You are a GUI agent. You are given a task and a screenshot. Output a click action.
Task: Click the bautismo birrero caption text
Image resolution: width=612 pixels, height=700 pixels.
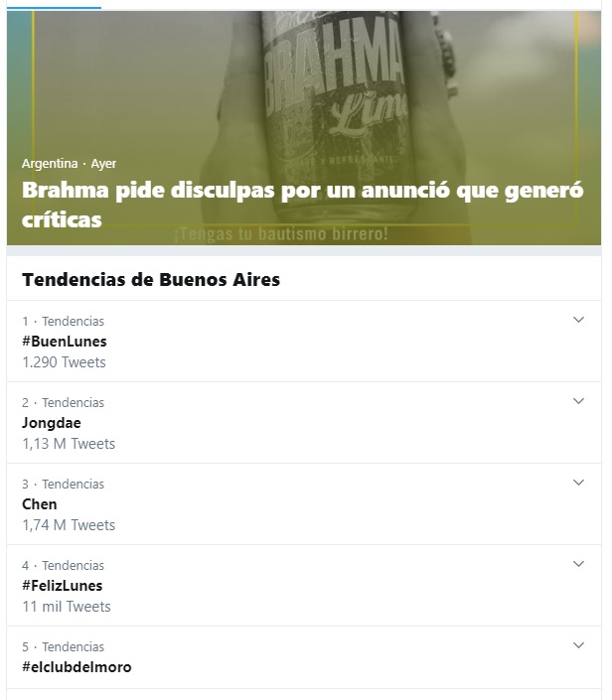280,235
